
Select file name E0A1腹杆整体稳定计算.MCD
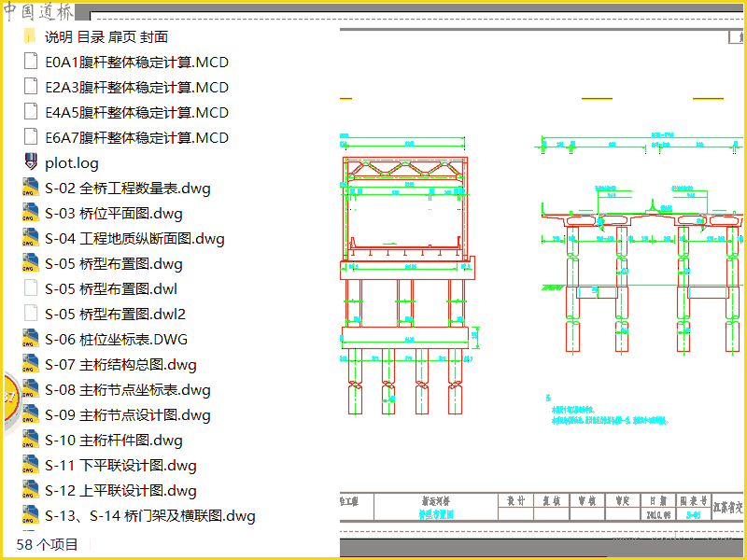pos(136,62)
